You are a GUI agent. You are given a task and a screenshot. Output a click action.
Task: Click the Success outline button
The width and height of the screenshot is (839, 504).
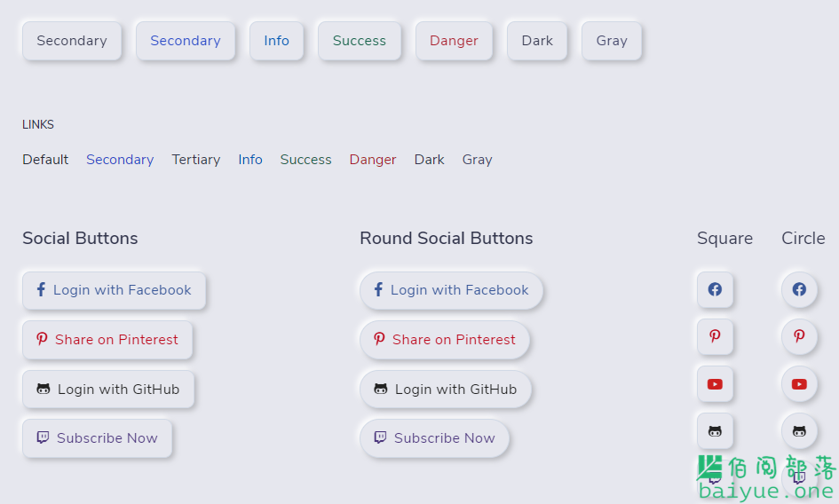[359, 41]
